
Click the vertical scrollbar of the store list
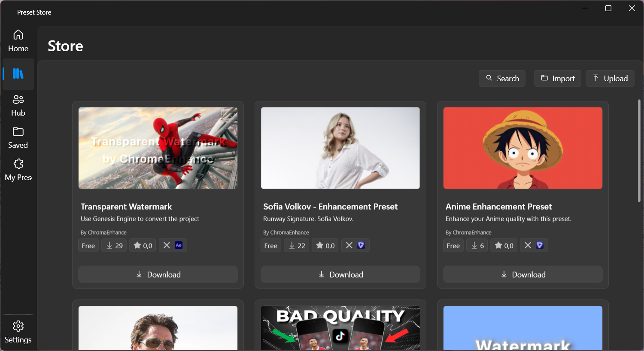[x=639, y=151]
